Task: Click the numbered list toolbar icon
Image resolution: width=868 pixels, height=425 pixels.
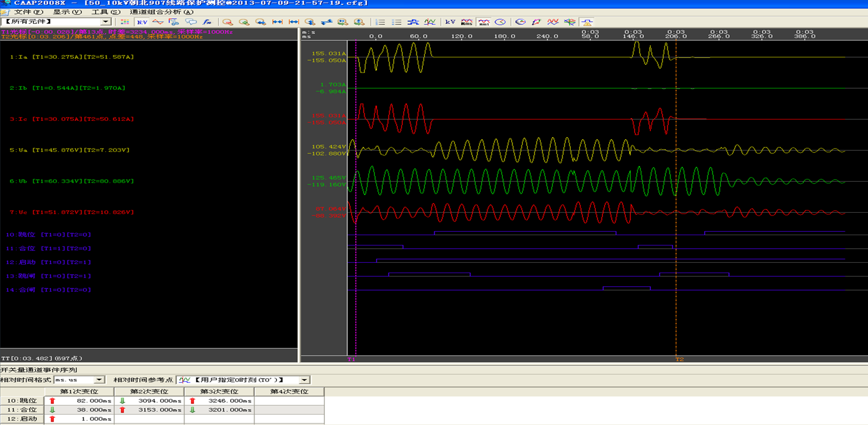Action: coord(380,22)
